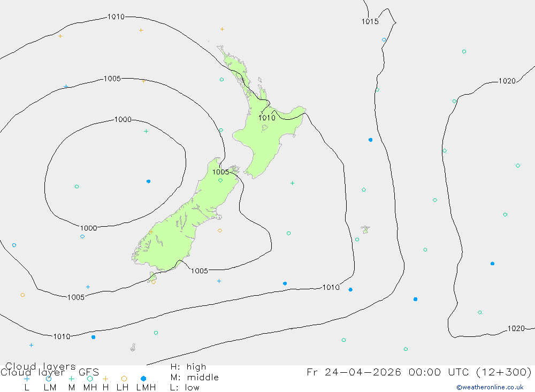The width and height of the screenshot is (535, 392).
Task: Click the 1005 label southeast of the South Island
Action: click(199, 271)
